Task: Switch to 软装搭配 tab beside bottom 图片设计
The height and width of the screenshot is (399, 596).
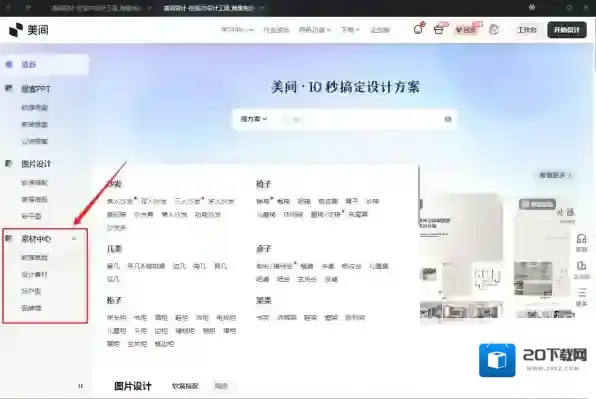Action: pyautogui.click(x=185, y=386)
